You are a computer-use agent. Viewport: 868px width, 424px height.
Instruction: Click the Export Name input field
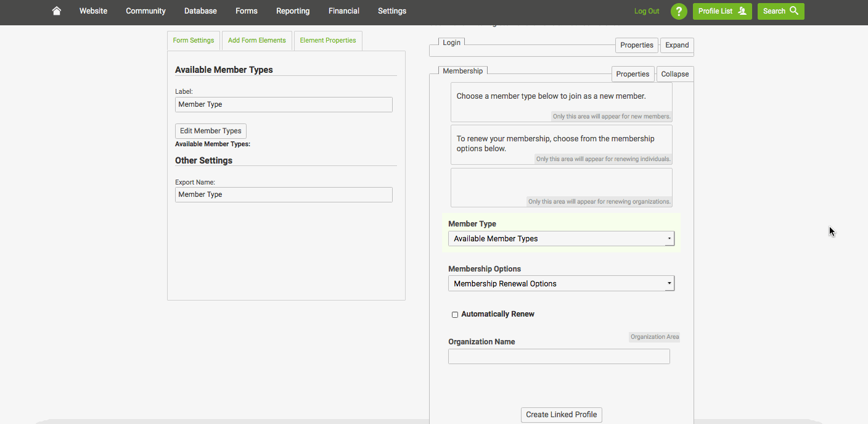[284, 194]
